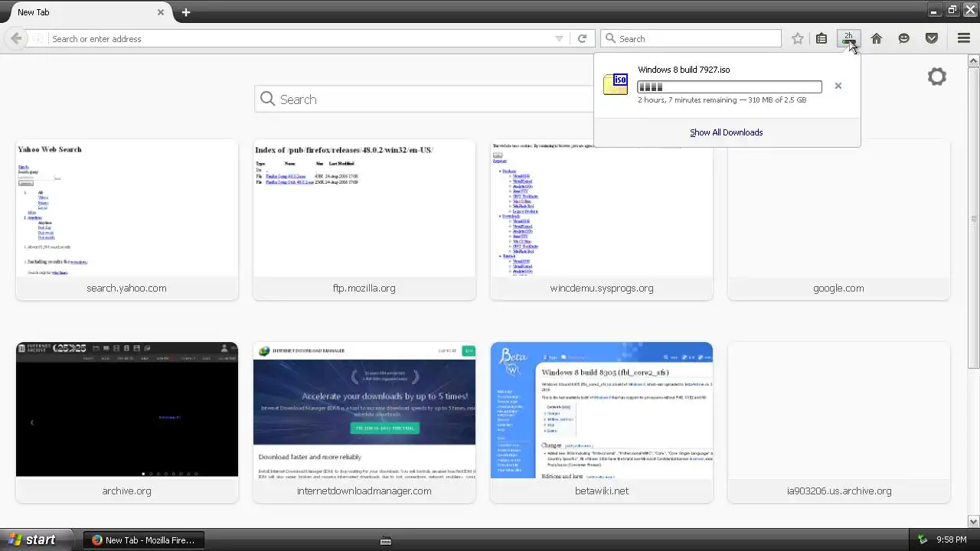The height and width of the screenshot is (551, 980).
Task: Open the wincdemu.sysprogs.org tile
Action: (602, 220)
